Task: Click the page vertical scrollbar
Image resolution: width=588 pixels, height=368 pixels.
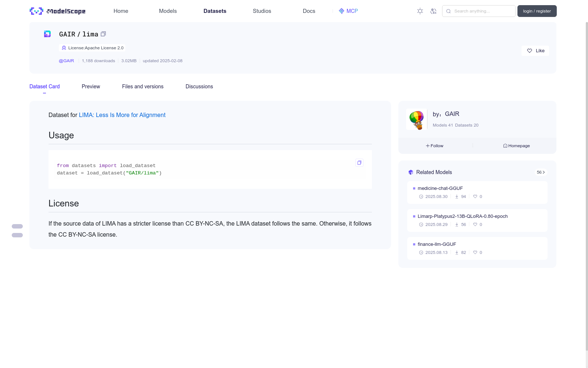Action: coord(587,186)
